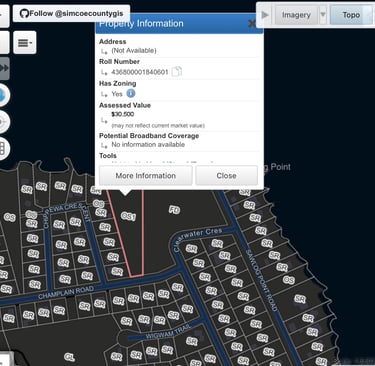Screen dimensions: 375x366
Task: Click the $30,500 assessed value
Action: point(123,114)
